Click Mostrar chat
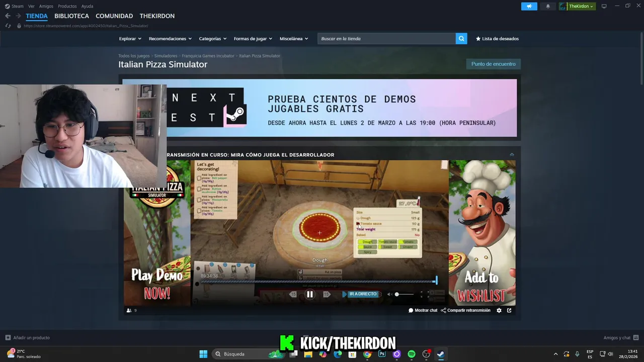 (x=423, y=310)
